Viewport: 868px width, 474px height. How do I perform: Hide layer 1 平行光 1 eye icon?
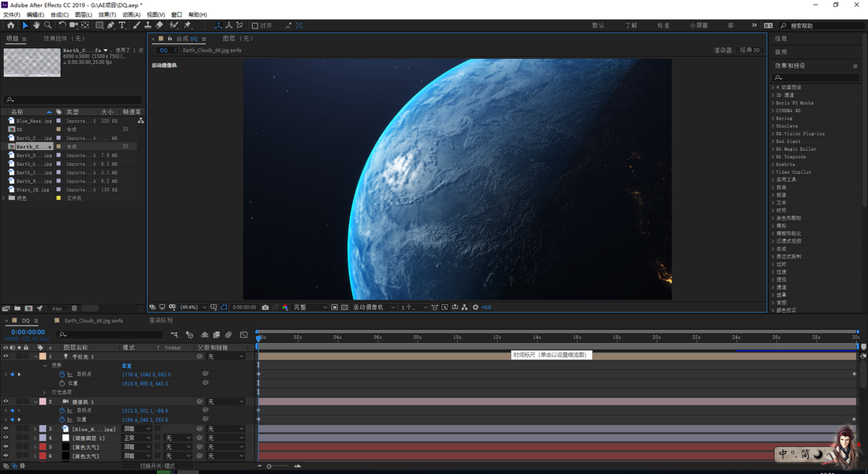tap(6, 356)
